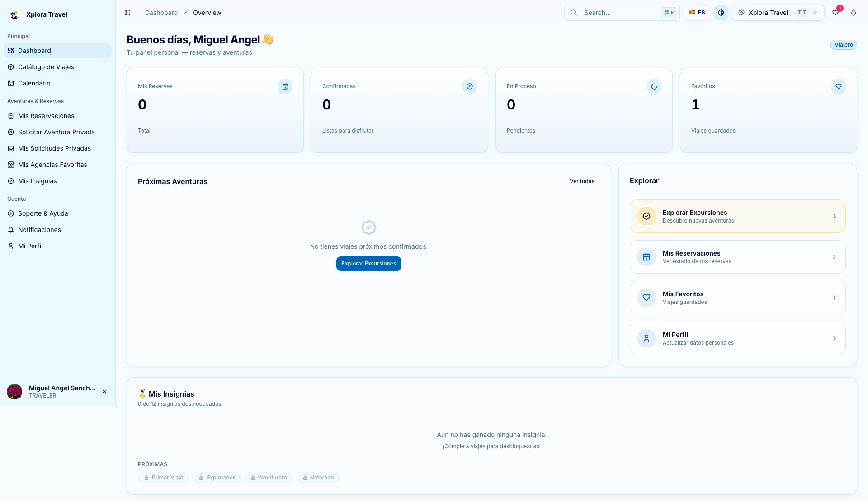
Task: Open the notifications bell in the header
Action: click(854, 13)
